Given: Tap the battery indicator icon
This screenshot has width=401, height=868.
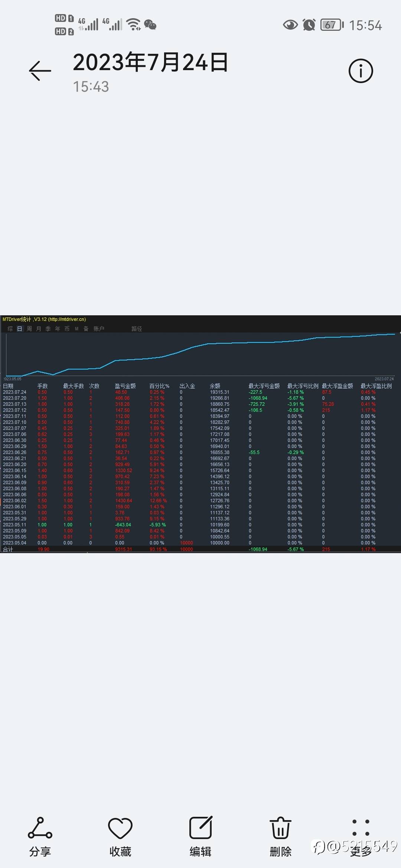Looking at the screenshot, I should (332, 25).
